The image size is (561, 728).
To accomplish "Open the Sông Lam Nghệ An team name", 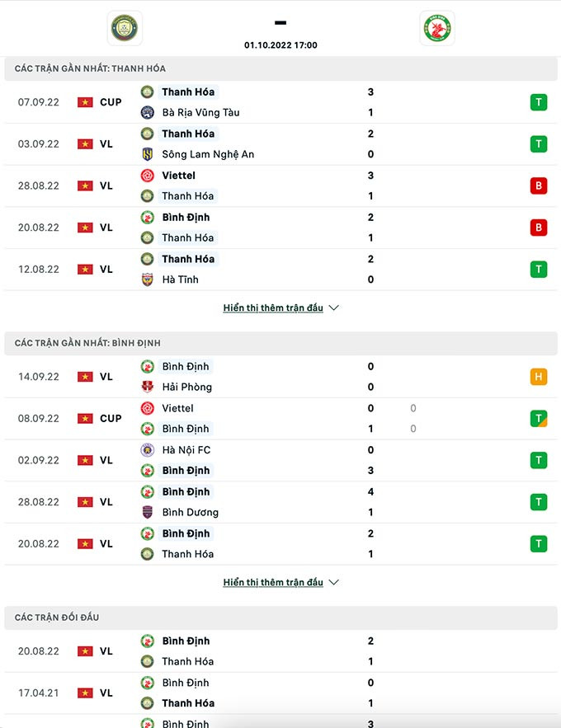I will coord(208,154).
